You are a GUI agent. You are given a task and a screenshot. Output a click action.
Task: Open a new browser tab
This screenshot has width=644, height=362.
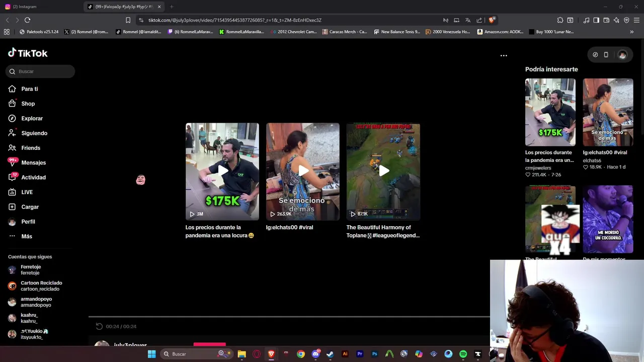tap(172, 7)
